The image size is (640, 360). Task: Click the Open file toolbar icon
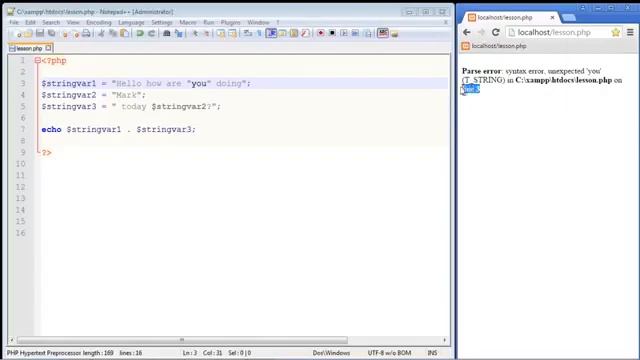point(27,33)
